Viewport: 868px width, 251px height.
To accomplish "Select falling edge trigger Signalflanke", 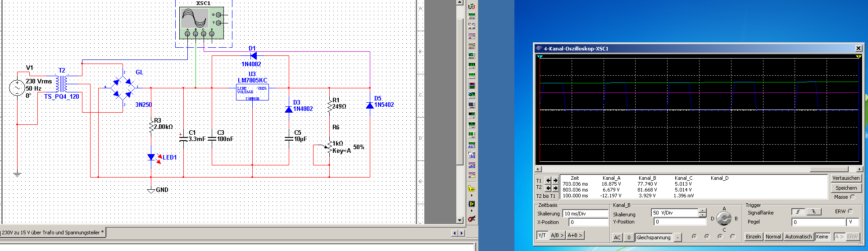I will pyautogui.click(x=813, y=211).
